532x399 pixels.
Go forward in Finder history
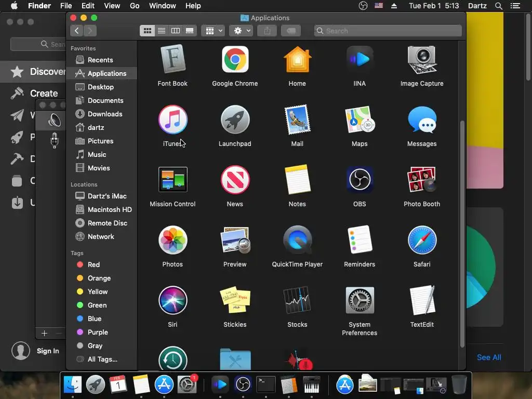pyautogui.click(x=90, y=31)
